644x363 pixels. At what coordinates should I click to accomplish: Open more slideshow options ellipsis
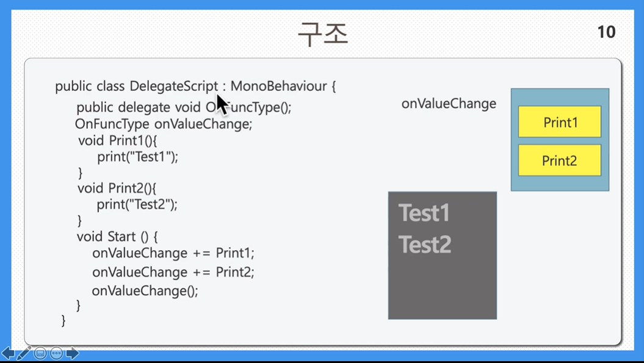[x=56, y=353]
